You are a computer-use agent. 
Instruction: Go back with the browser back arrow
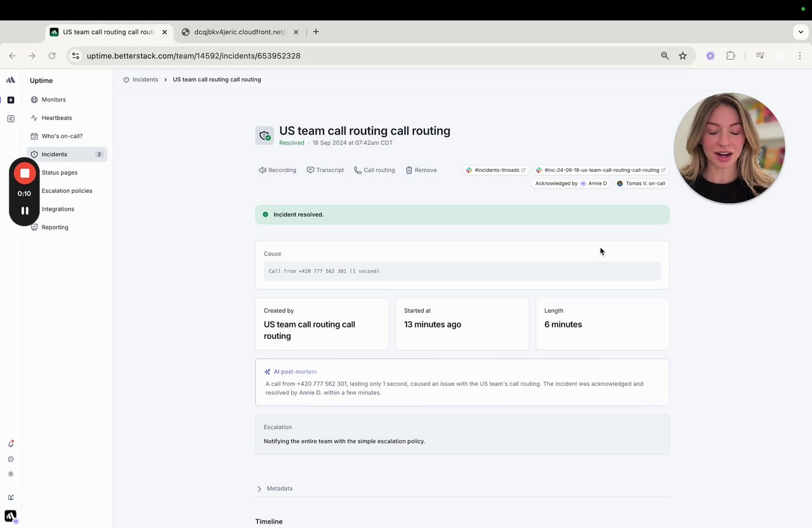pos(12,56)
